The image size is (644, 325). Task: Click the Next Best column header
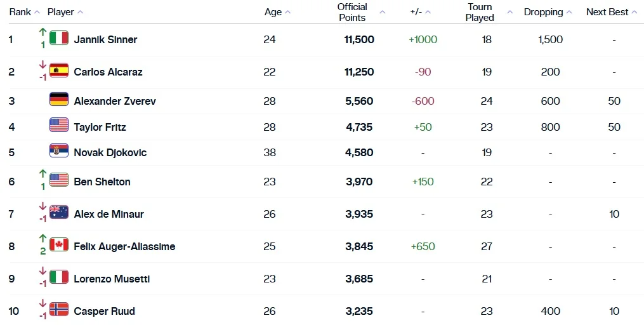click(607, 12)
